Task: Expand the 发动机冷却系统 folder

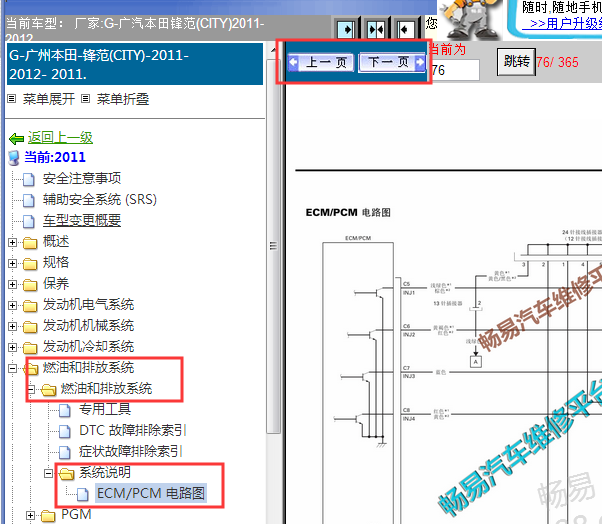Action: [12, 347]
